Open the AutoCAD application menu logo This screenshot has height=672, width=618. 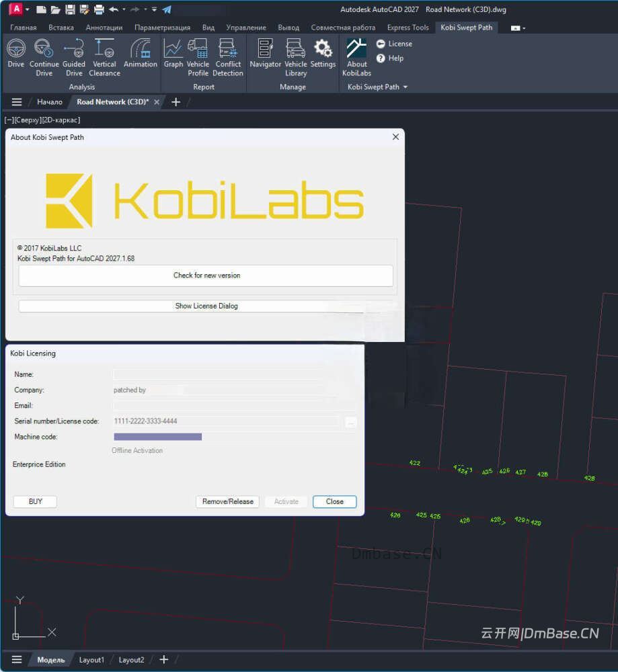click(x=15, y=9)
